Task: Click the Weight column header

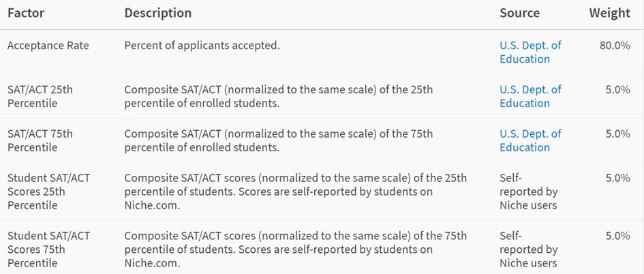Action: pos(609,13)
